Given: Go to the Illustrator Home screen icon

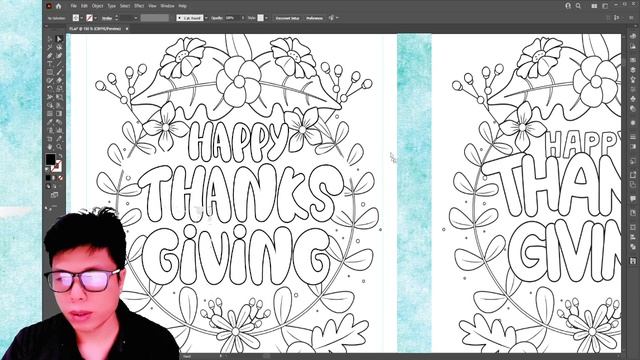Looking at the screenshot, I should 58,6.
